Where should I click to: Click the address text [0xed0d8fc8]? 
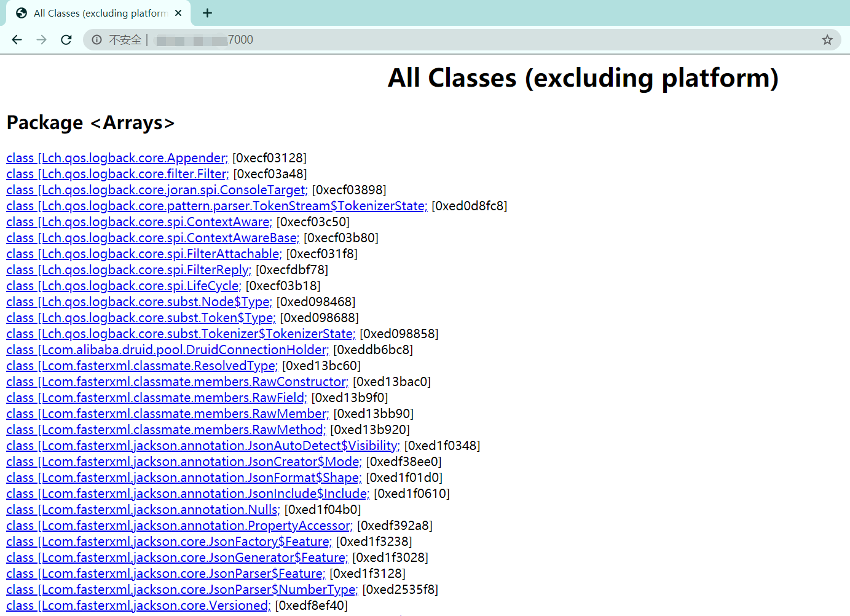[x=470, y=206]
